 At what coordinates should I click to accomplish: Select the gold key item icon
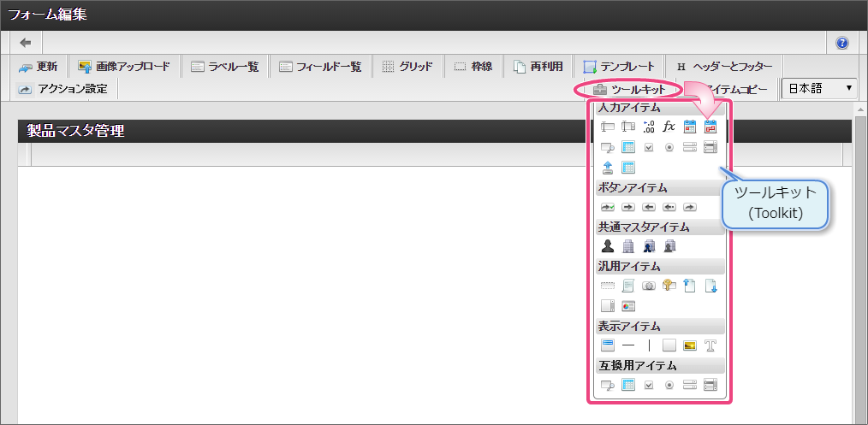669,286
